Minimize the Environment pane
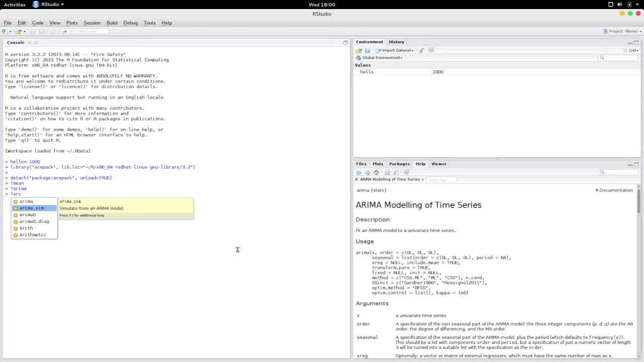The height and width of the screenshot is (362, 644). [x=630, y=43]
